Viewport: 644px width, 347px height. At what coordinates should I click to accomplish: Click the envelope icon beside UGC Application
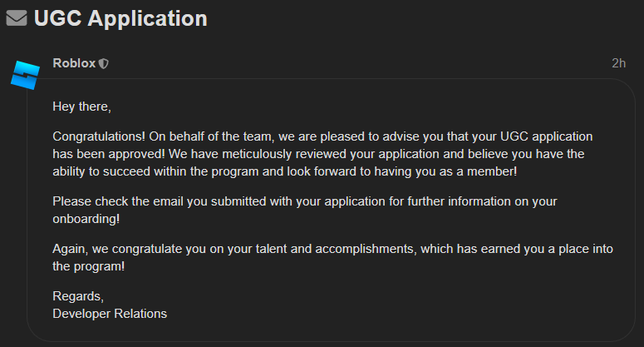point(17,18)
